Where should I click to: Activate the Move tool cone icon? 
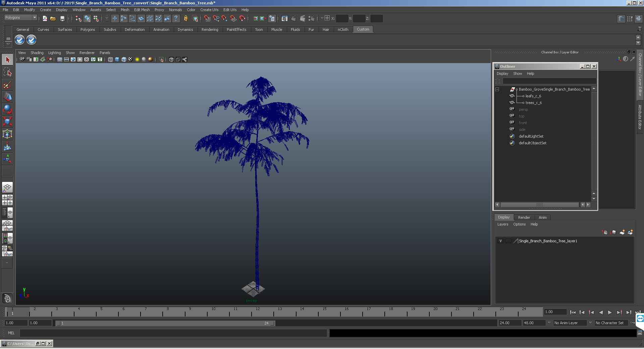point(7,97)
